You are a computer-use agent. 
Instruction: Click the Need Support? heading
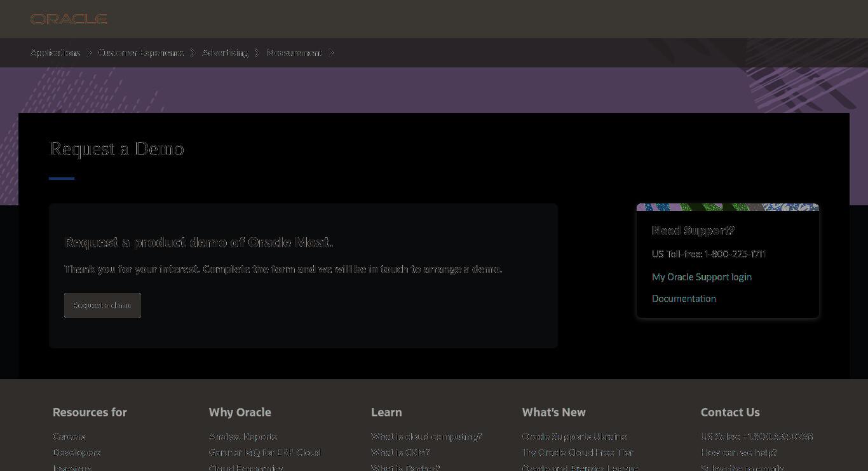(693, 231)
